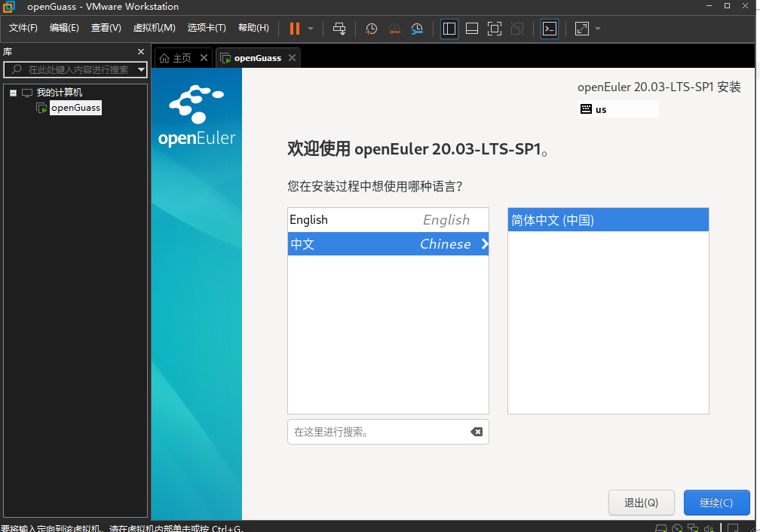Viewport: 760px width, 532px height.
Task: Click the sound card status icon
Action: (x=709, y=528)
